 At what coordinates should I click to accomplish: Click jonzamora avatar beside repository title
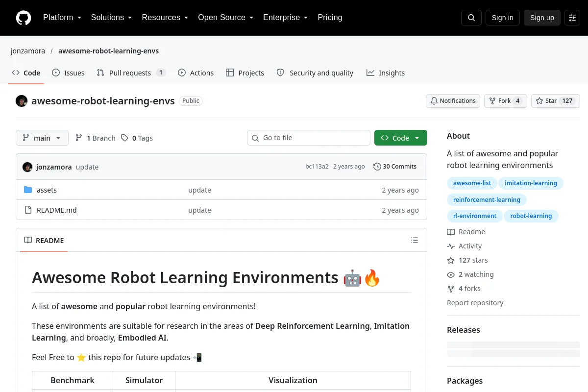pyautogui.click(x=22, y=101)
